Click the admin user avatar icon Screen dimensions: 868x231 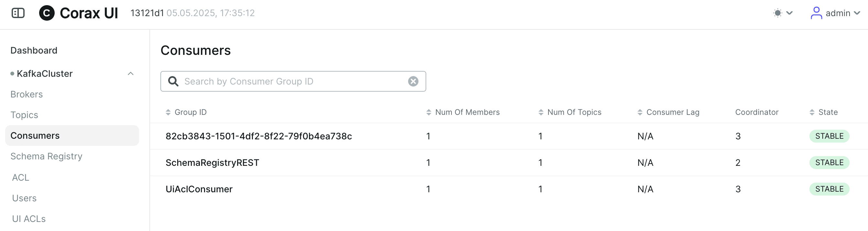(816, 13)
